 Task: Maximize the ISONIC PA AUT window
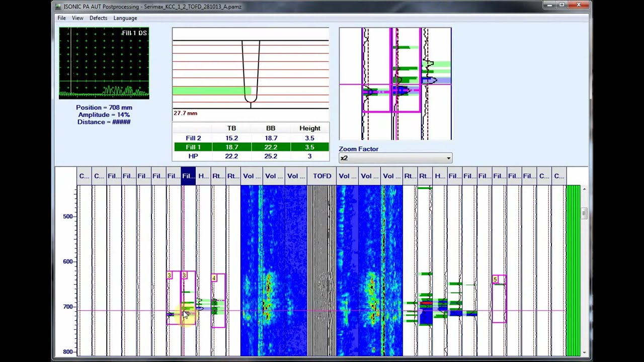pos(561,5)
